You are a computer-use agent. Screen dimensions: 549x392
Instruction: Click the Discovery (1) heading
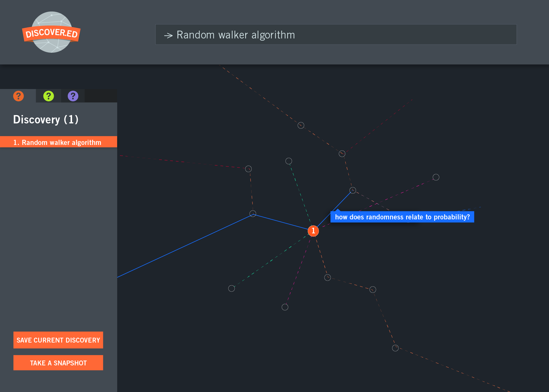(46, 120)
